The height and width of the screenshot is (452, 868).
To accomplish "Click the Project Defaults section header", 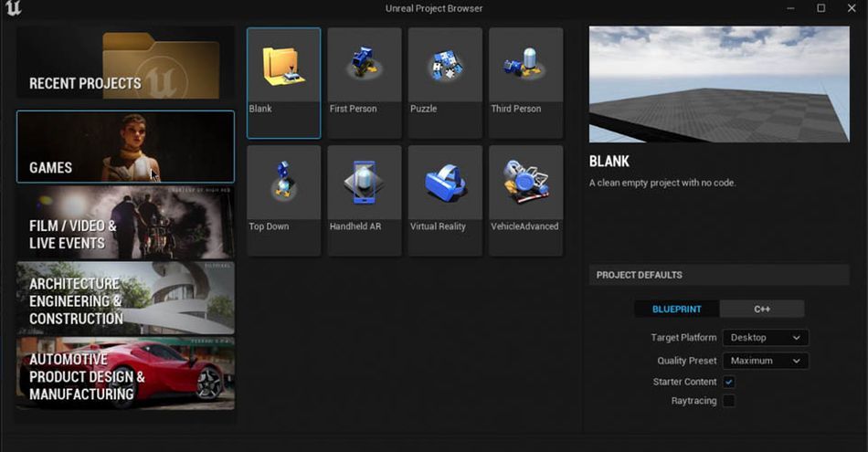I will click(x=719, y=275).
